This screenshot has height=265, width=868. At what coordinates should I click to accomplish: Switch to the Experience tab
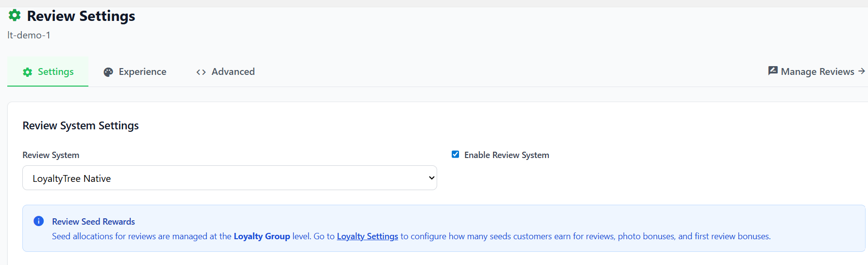pos(142,72)
